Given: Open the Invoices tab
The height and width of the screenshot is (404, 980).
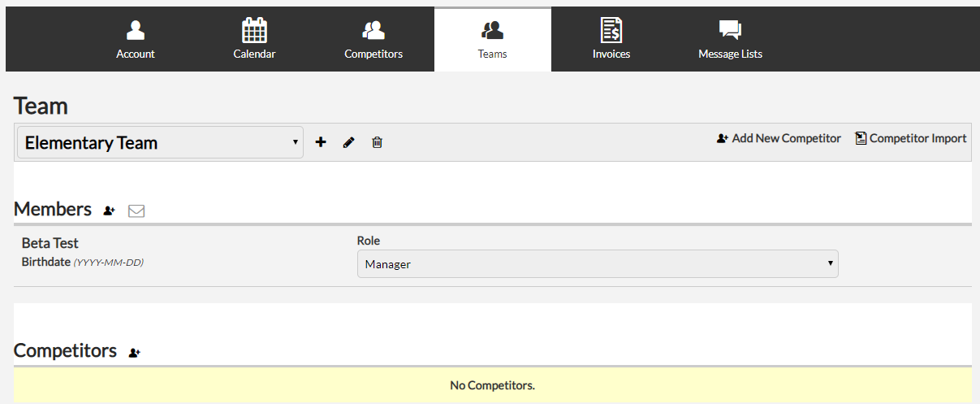Looking at the screenshot, I should click(x=611, y=39).
